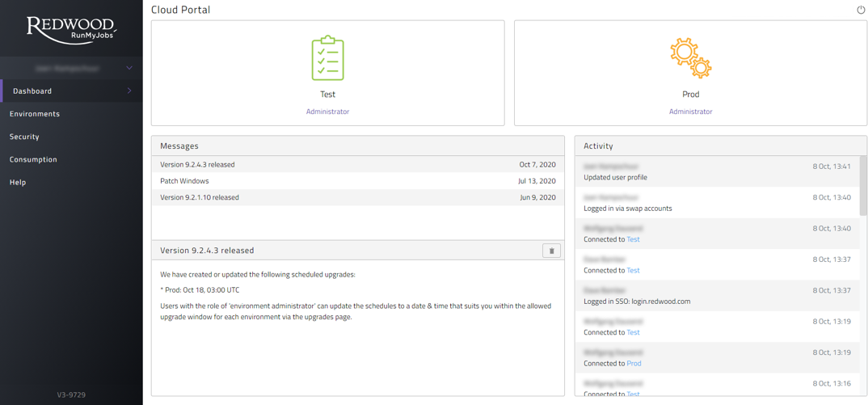The height and width of the screenshot is (405, 868).
Task: Expand the Dashboard chevron arrow
Action: coord(129,91)
